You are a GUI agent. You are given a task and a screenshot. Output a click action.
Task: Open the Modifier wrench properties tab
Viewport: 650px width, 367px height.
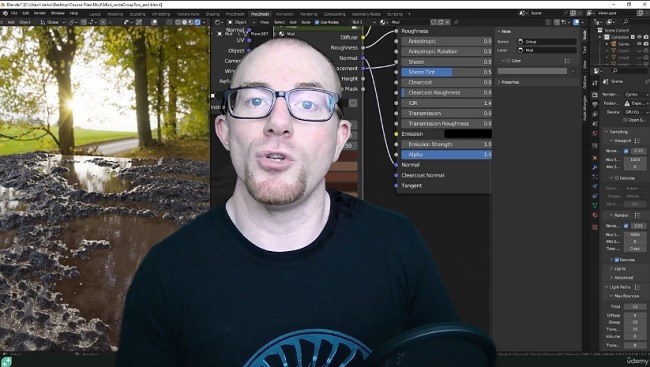pyautogui.click(x=595, y=167)
